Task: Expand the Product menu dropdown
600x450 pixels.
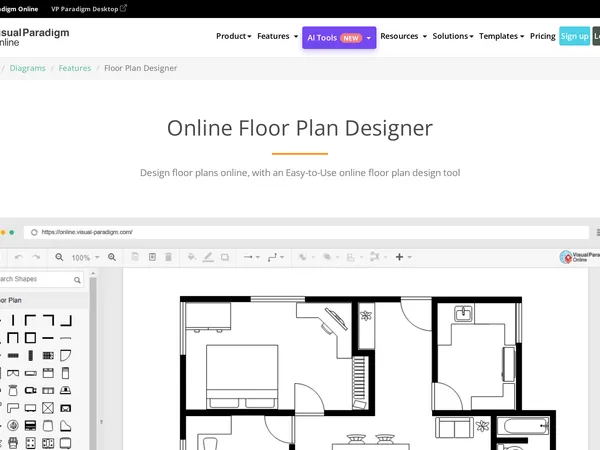Action: [233, 36]
